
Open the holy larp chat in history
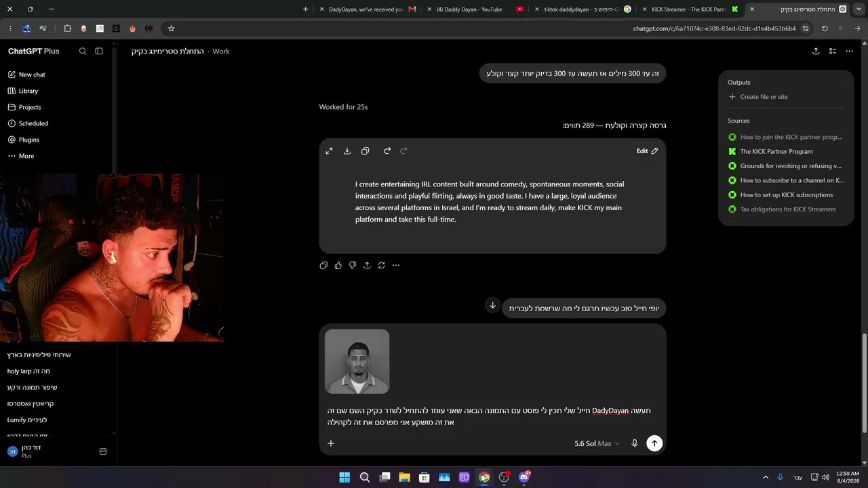tap(28, 371)
